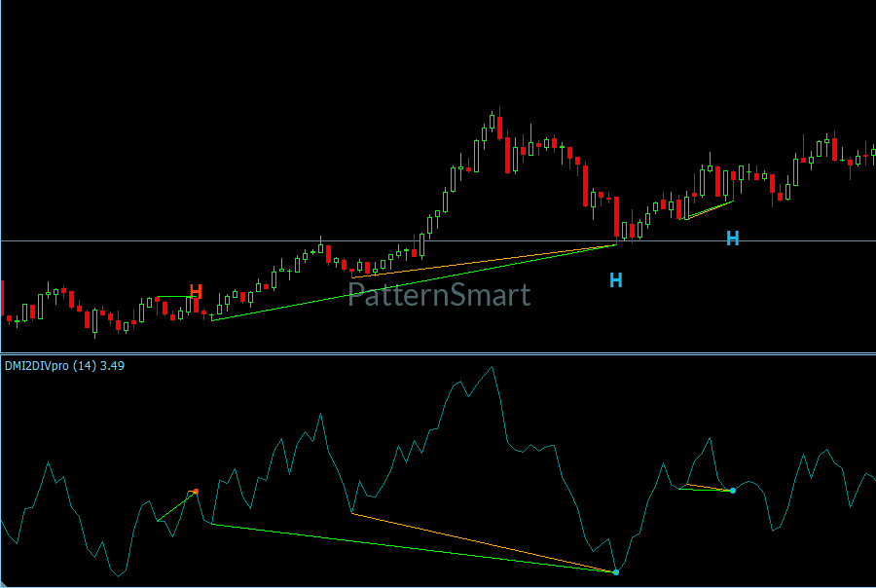Select the long green divergence line in indicator pane
This screenshot has width=876, height=588.
[414, 548]
